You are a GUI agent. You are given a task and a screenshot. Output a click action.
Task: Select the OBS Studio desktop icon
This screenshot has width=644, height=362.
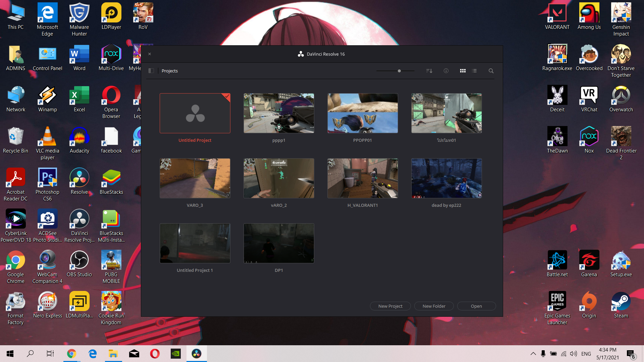tap(79, 264)
